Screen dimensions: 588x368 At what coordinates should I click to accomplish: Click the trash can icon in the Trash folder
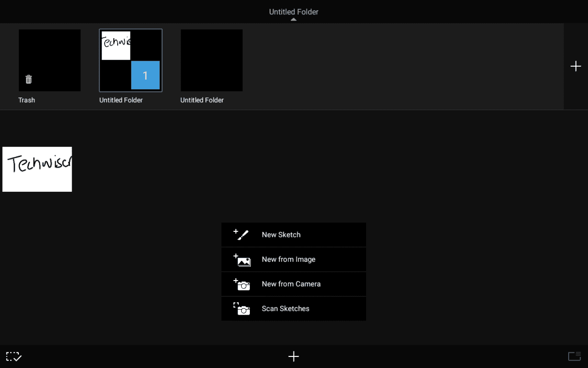pyautogui.click(x=28, y=80)
